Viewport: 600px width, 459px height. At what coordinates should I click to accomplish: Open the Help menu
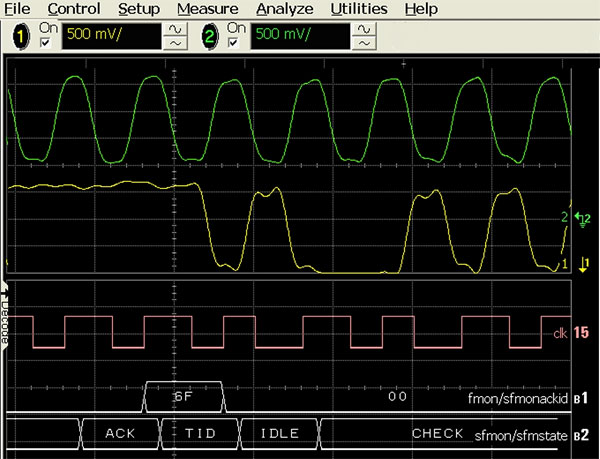(421, 8)
